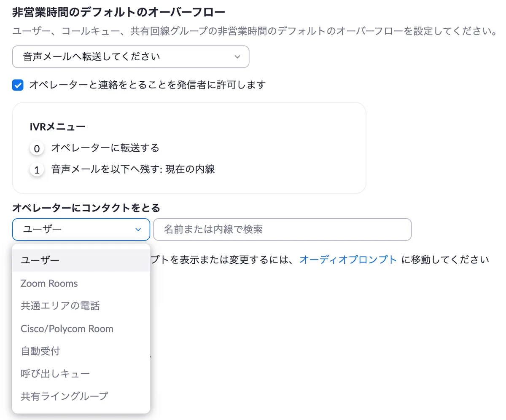Click the IVR menu key 1 badge

pos(37,170)
